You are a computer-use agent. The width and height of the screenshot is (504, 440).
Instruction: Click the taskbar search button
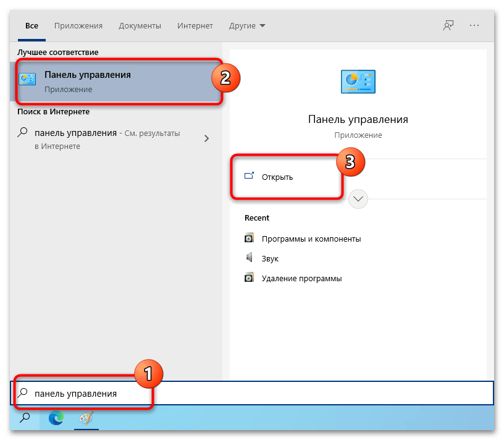(25, 418)
